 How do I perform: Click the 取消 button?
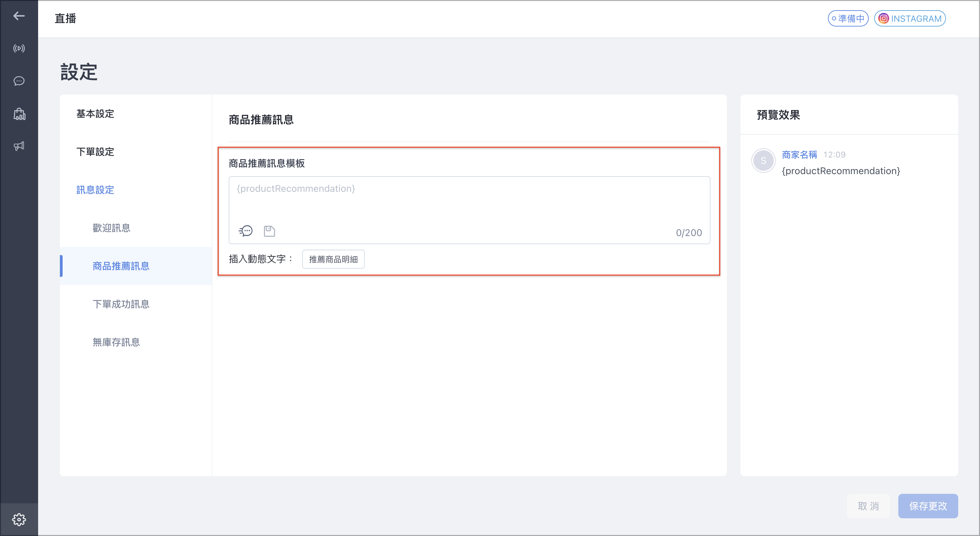(868, 506)
